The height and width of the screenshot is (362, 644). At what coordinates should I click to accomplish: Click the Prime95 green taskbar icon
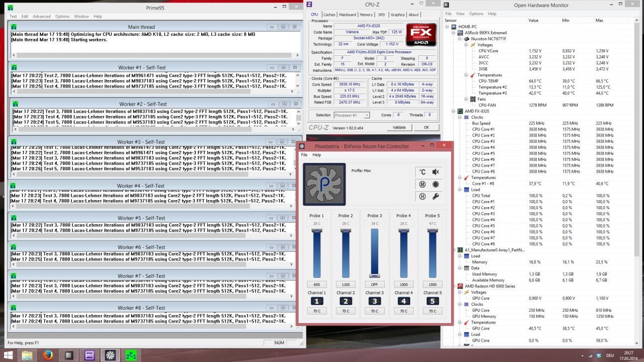132,355
